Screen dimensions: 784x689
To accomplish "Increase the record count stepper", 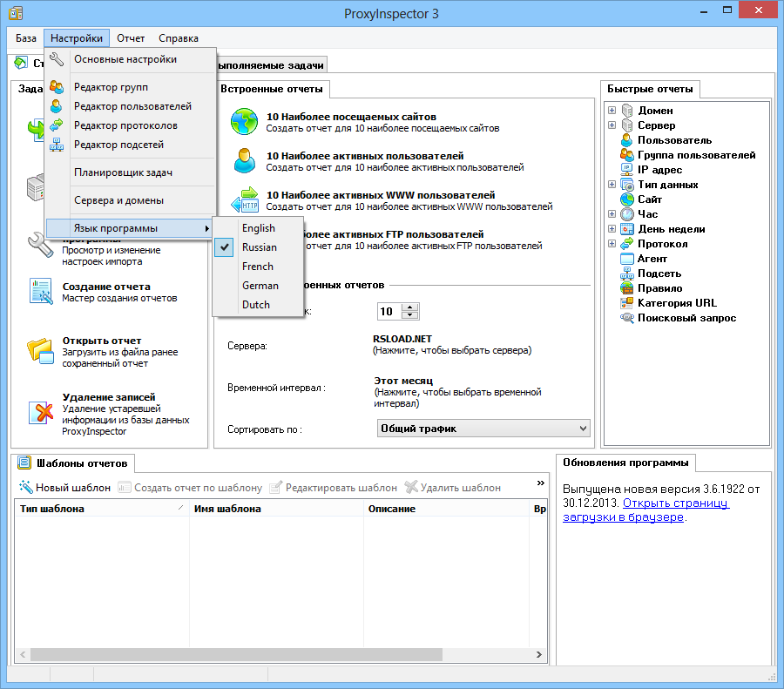I will [410, 307].
